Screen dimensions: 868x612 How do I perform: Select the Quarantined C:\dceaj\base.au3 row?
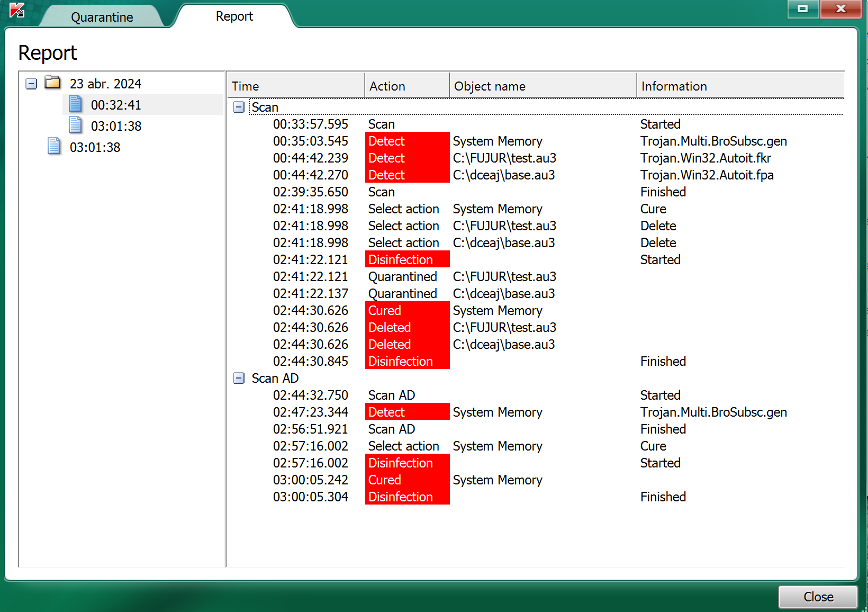[536, 293]
